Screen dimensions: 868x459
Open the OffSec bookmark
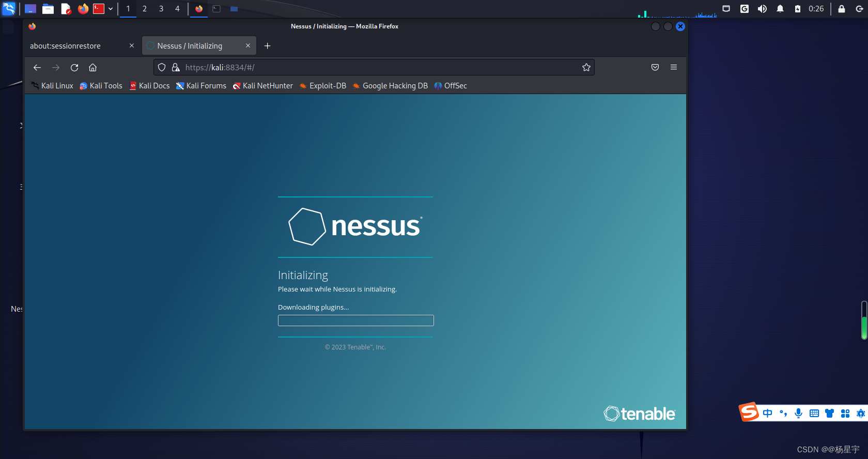coord(451,86)
